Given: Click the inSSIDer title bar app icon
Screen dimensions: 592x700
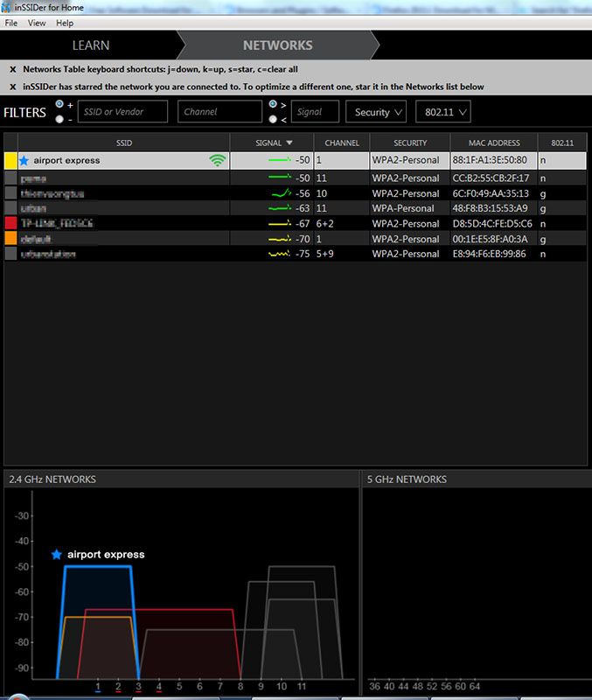Looking at the screenshot, I should pos(6,7).
